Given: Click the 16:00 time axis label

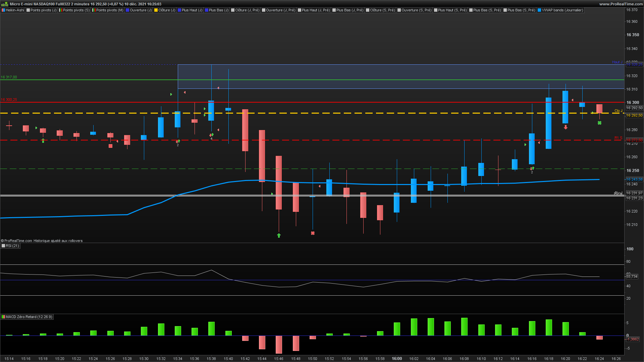Looking at the screenshot, I should point(397,359).
